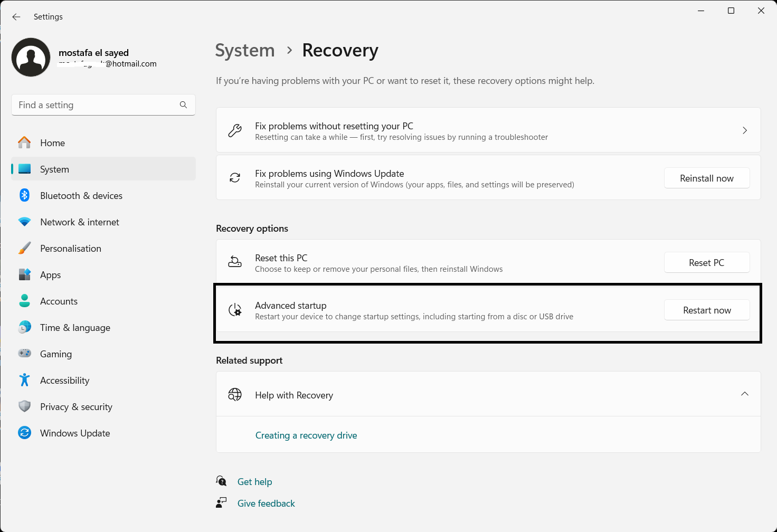Click Home in the sidebar
This screenshot has height=532, width=777.
(52, 142)
